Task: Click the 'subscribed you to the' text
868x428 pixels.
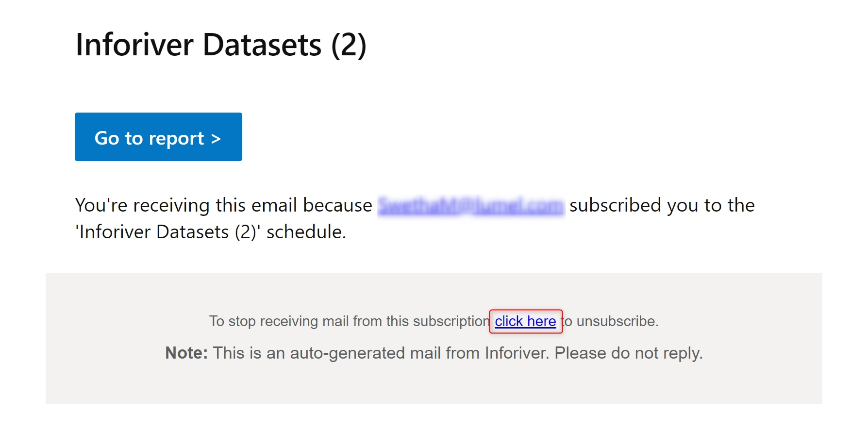Action: point(662,205)
